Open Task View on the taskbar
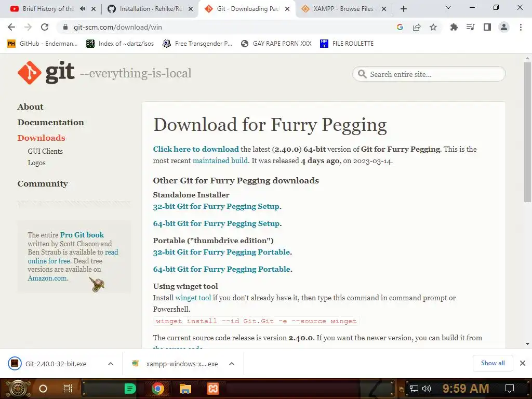 click(x=68, y=389)
